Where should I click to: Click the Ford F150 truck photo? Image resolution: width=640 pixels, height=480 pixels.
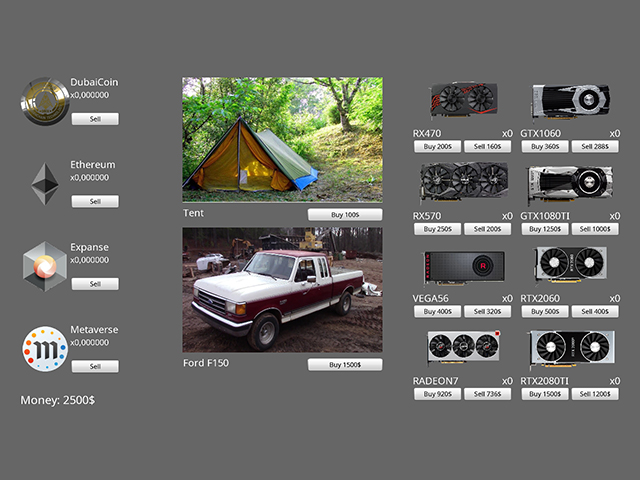click(x=282, y=290)
